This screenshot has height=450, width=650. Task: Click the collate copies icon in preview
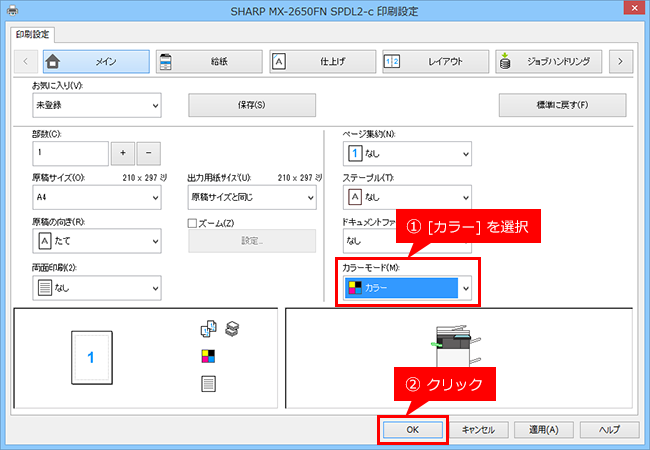point(209,329)
